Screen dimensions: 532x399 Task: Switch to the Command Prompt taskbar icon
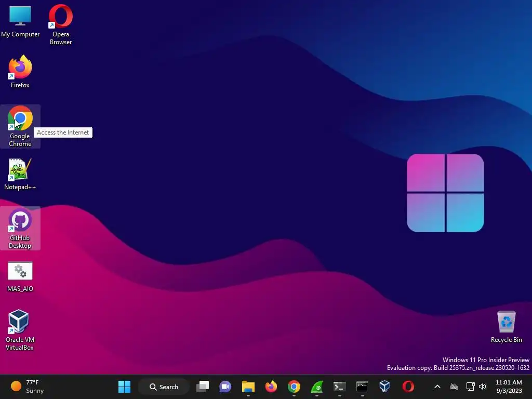tap(362, 387)
